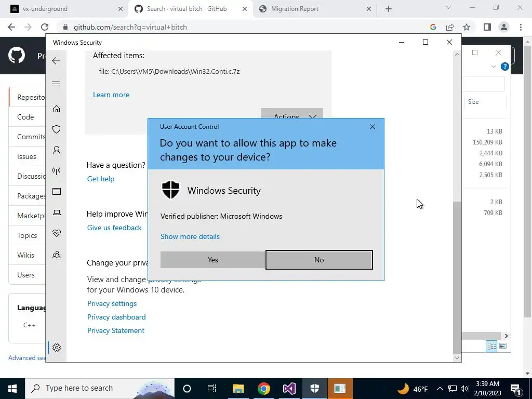Viewport: 532px width, 399px height.
Task: Go back in Windows Security window
Action: click(x=56, y=61)
